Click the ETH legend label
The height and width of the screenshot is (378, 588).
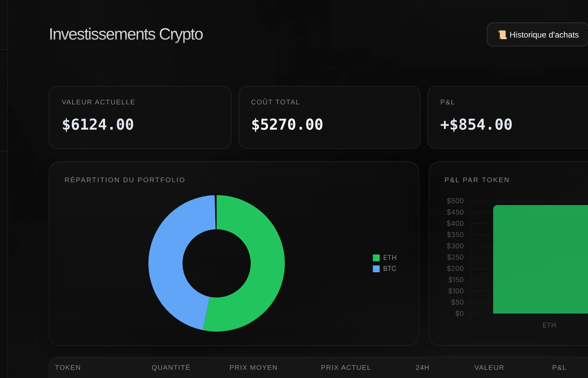(x=390, y=258)
